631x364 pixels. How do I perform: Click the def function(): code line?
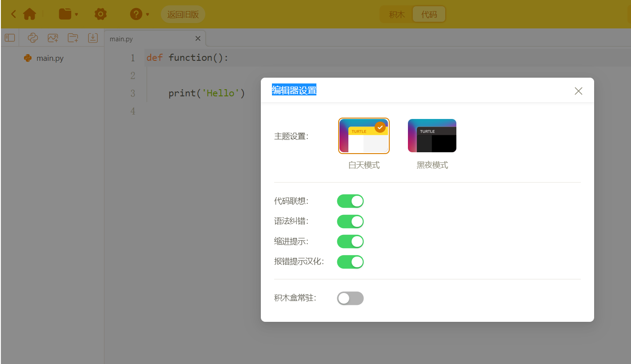click(187, 58)
